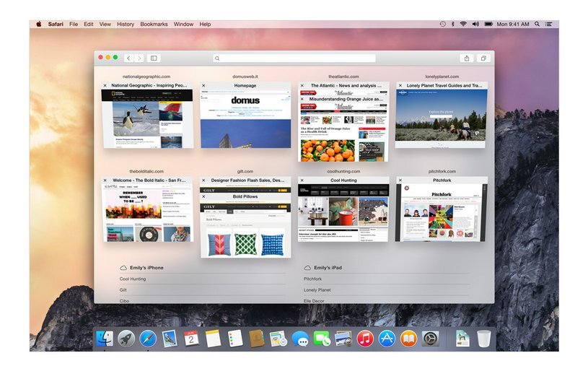Go forward with the Safari forward arrow

(x=139, y=58)
